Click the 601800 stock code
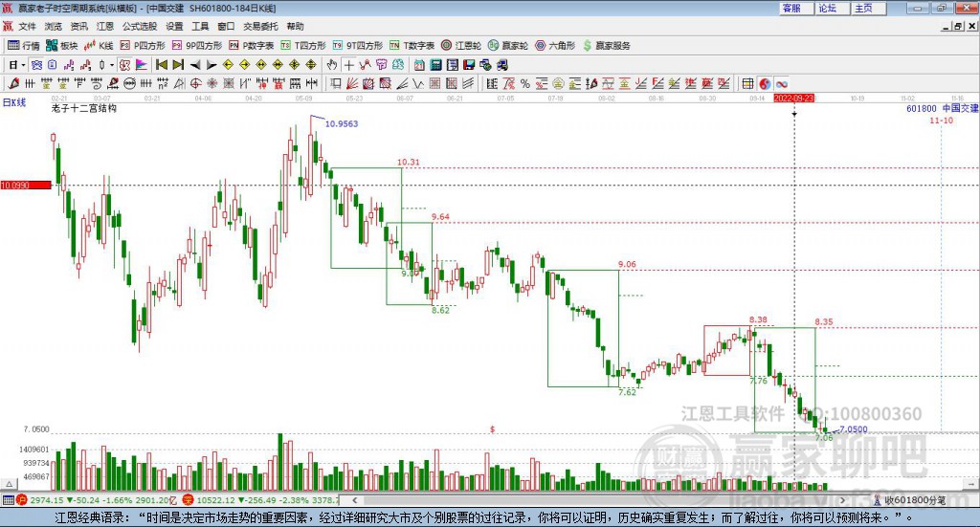980x527 pixels. pos(922,109)
